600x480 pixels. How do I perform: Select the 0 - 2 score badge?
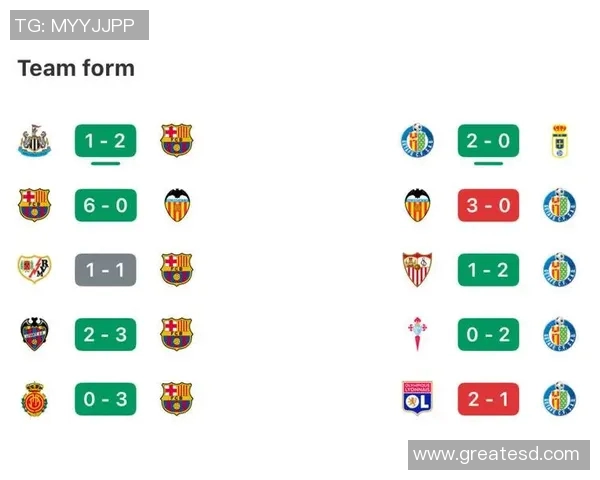(x=488, y=334)
